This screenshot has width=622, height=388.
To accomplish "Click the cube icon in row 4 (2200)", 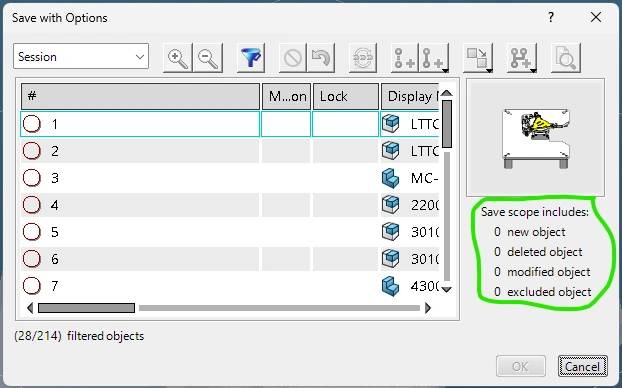I will click(391, 205).
